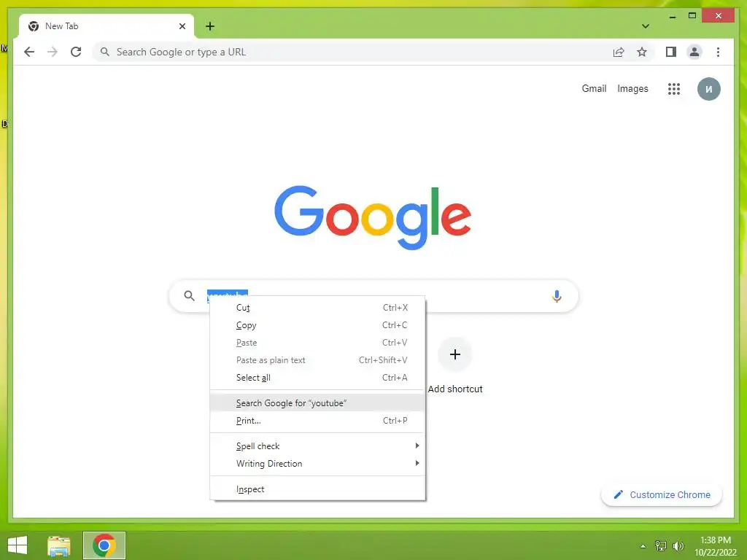Image resolution: width=747 pixels, height=560 pixels.
Task: Click the search magnifier in Google box
Action: (189, 296)
